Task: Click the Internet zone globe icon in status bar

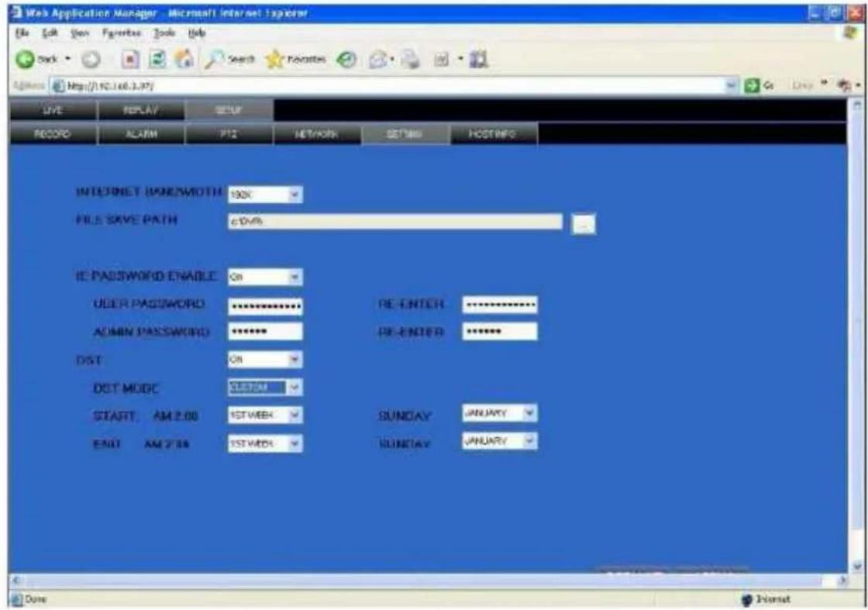Action: point(747,599)
